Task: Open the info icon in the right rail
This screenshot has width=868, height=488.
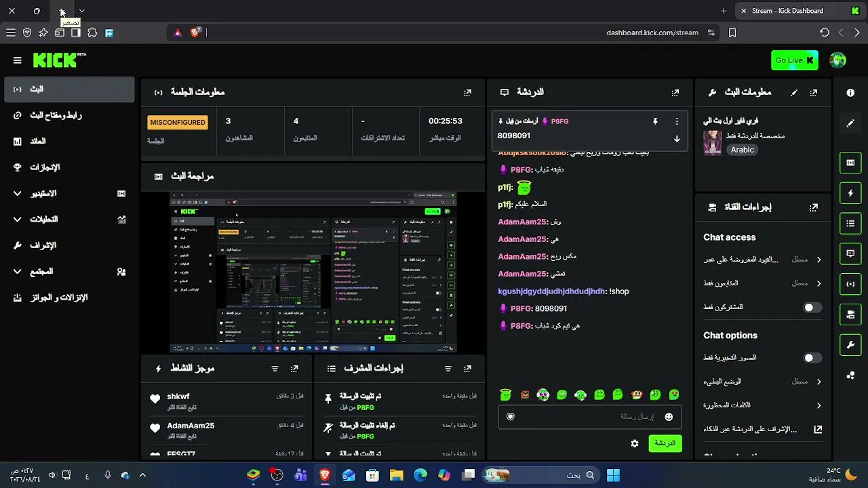Action: (850, 92)
